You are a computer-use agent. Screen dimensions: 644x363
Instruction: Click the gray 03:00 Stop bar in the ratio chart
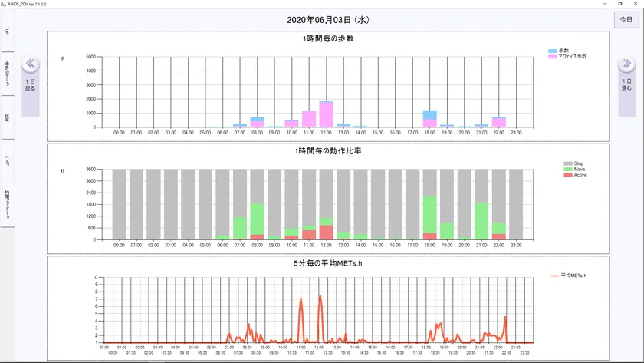click(x=171, y=204)
